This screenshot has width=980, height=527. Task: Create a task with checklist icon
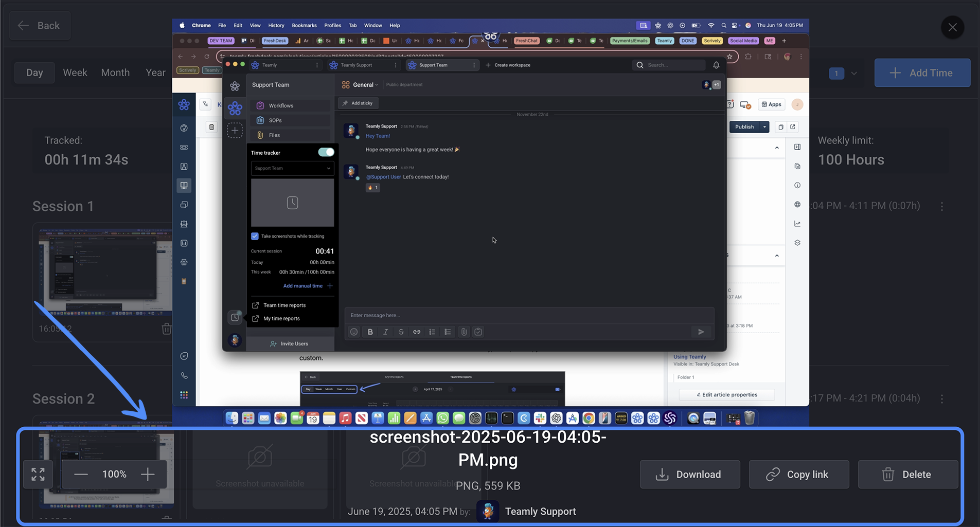tap(478, 332)
